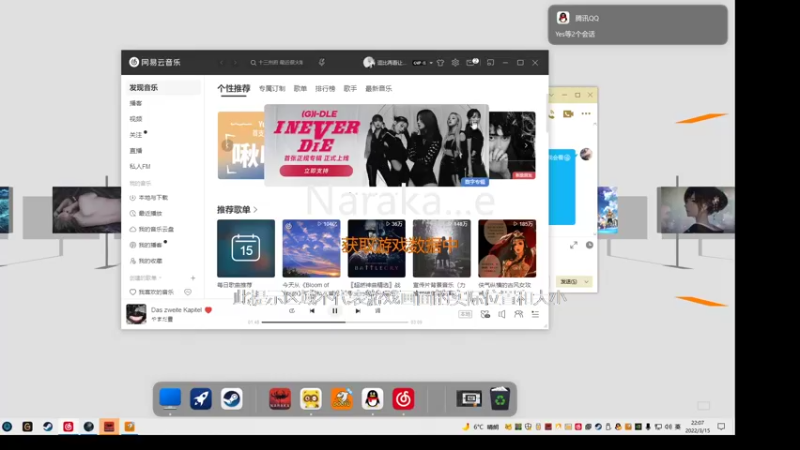Open the play queue list
Image resolution: width=800 pixels, height=450 pixels.
tap(535, 314)
